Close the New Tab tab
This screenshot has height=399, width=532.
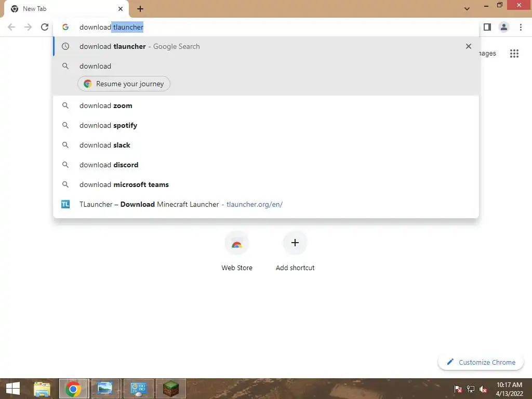click(x=121, y=9)
